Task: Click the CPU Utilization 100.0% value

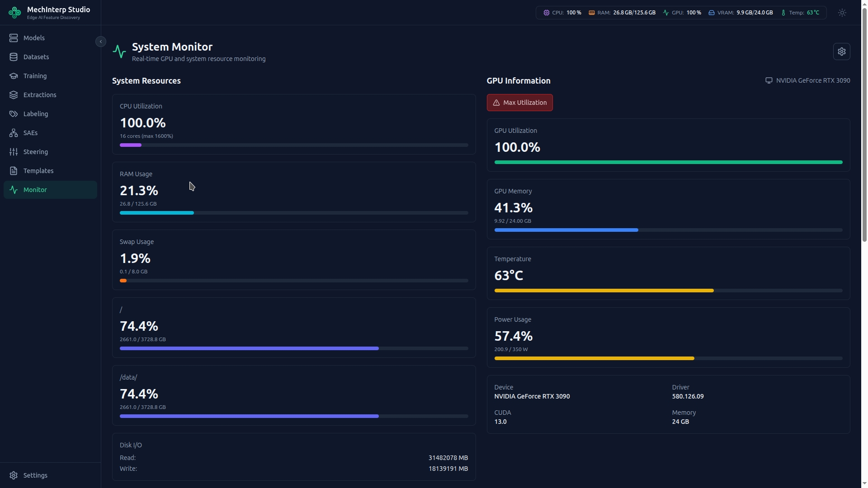Action: pyautogui.click(x=143, y=123)
